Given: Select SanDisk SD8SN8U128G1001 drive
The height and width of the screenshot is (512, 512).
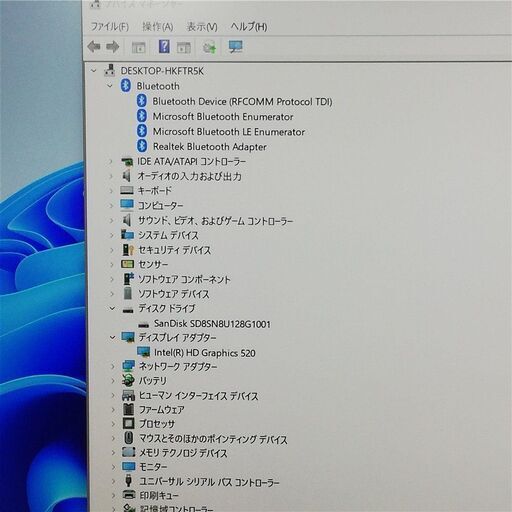Looking at the screenshot, I should click(212, 324).
